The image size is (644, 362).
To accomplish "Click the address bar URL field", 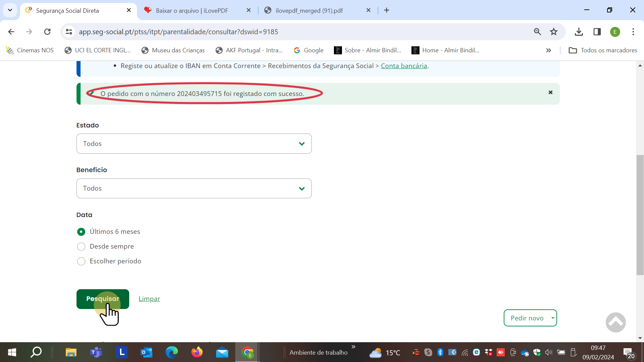I will pyautogui.click(x=235, y=32).
